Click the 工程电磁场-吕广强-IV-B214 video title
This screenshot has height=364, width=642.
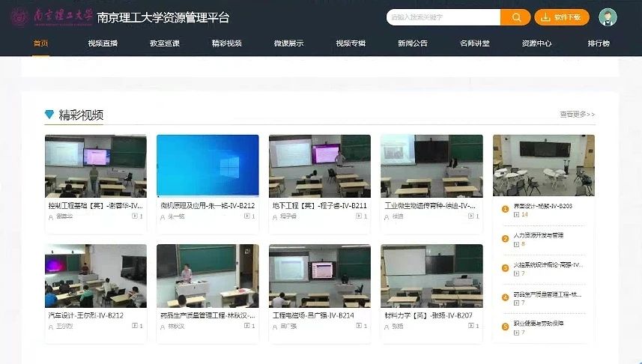[313, 315]
